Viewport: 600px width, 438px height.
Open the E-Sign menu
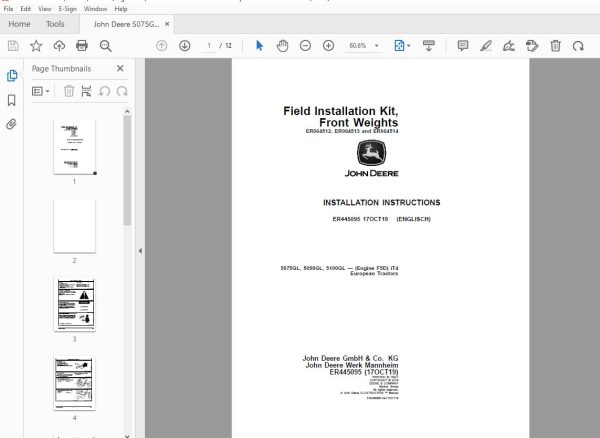pyautogui.click(x=67, y=9)
